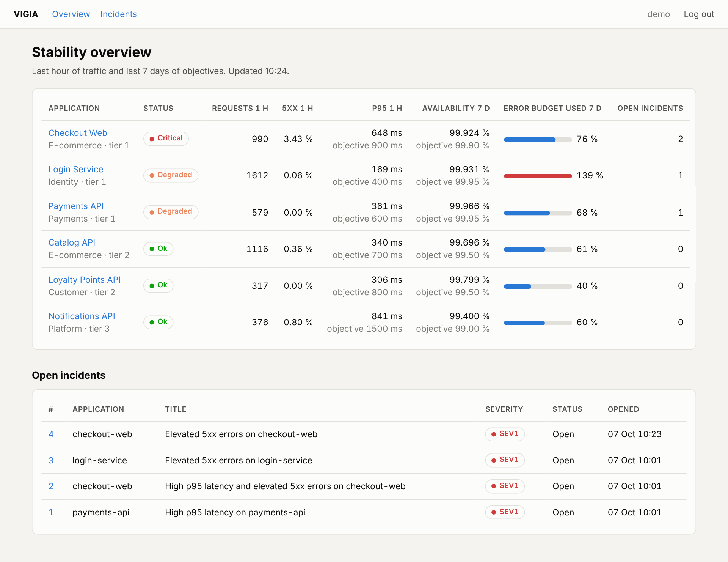Open the Login Service application
The height and width of the screenshot is (562, 728).
(x=76, y=169)
